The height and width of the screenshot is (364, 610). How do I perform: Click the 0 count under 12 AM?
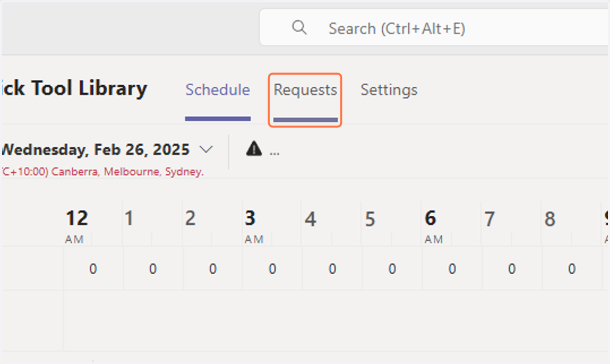pyautogui.click(x=93, y=269)
